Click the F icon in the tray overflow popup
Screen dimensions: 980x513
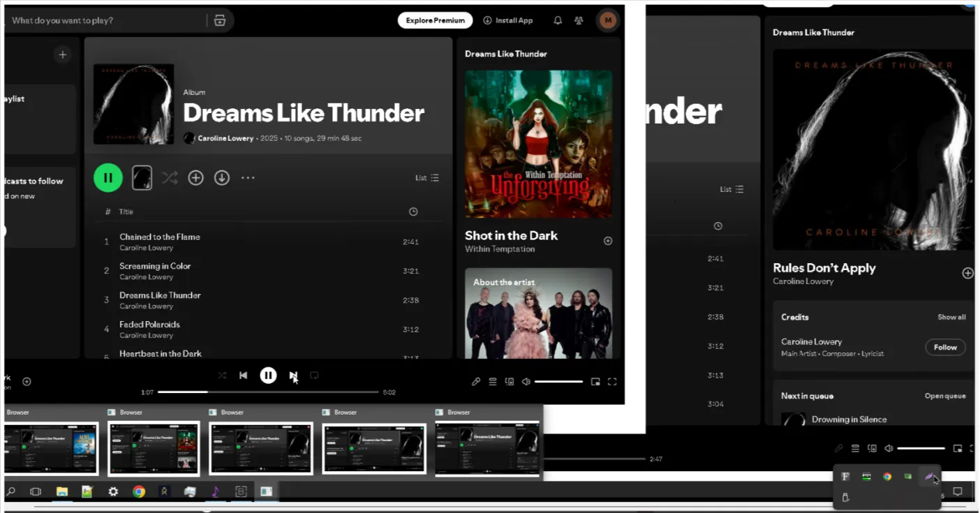point(845,477)
